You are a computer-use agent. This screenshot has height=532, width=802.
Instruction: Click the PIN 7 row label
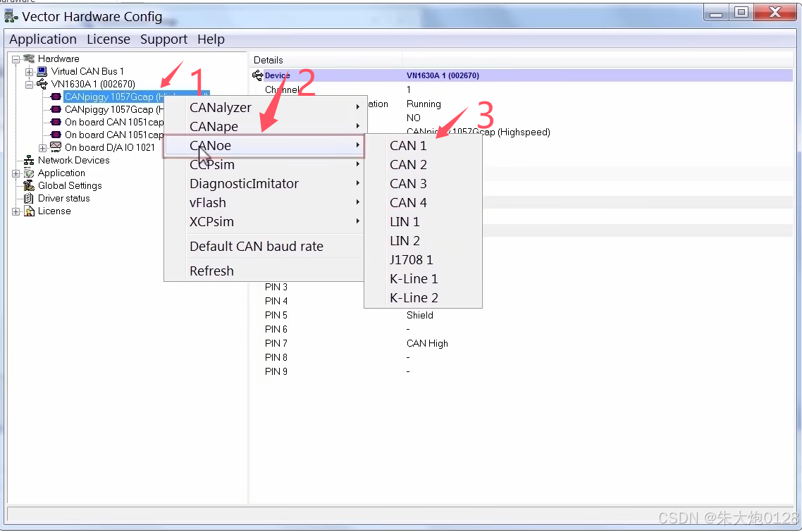click(x=276, y=343)
